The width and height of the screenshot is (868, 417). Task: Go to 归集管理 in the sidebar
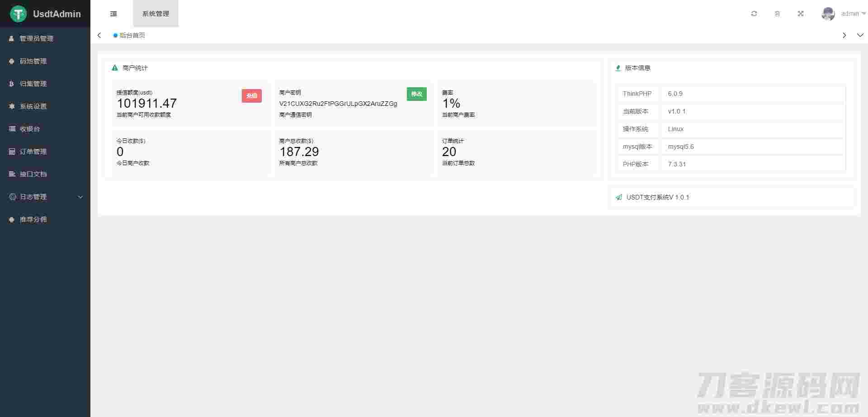(x=45, y=84)
